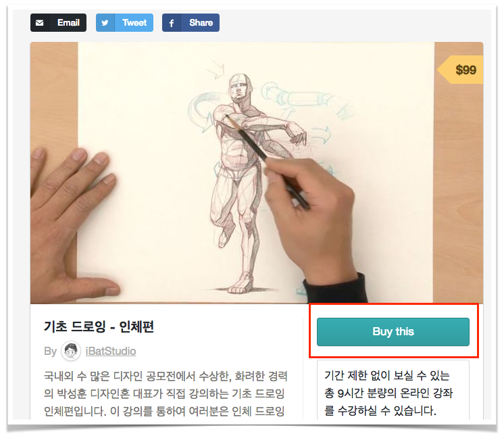Click the Tweet button label
The image size is (504, 436).
pyautogui.click(x=134, y=22)
